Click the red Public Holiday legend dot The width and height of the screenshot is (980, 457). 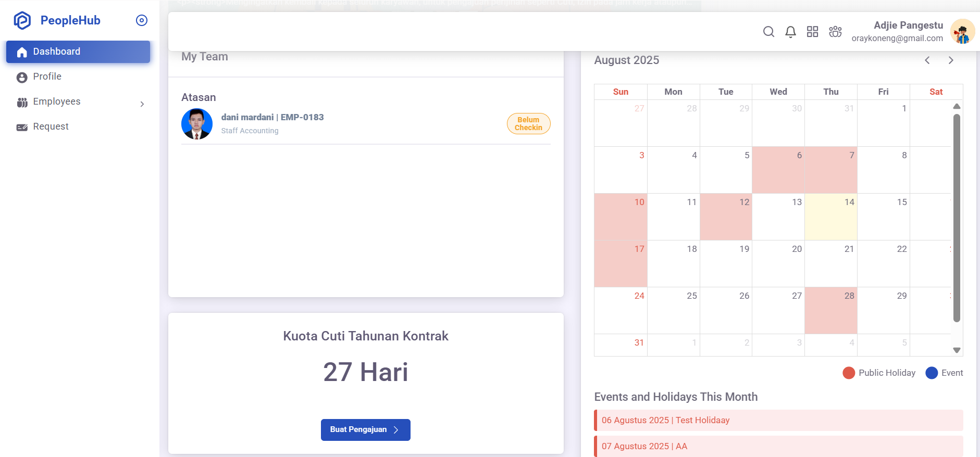coord(849,373)
